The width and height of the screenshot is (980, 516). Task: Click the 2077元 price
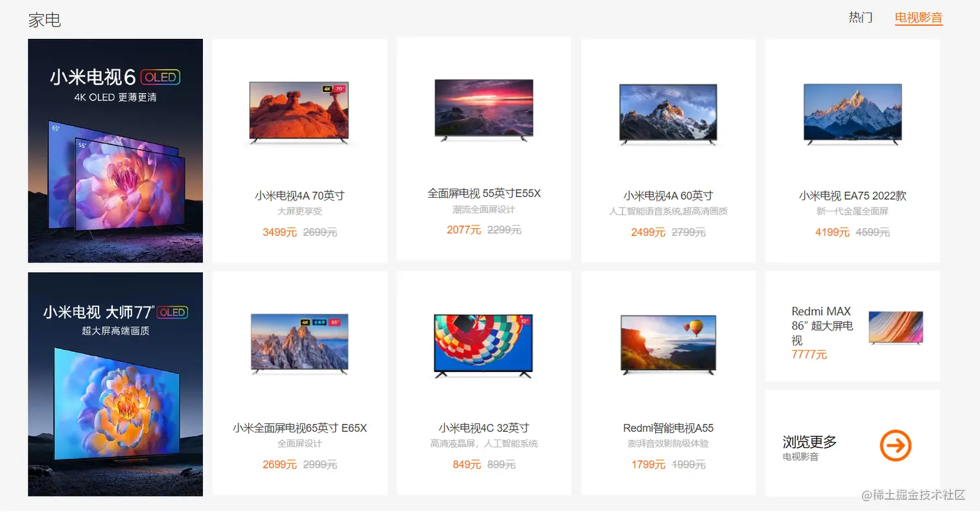[463, 229]
